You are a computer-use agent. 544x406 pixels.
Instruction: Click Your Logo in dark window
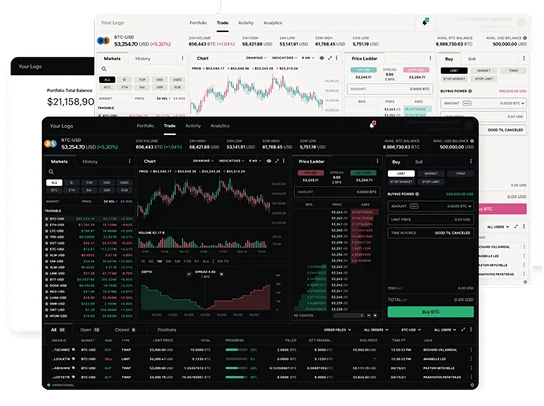point(61,126)
